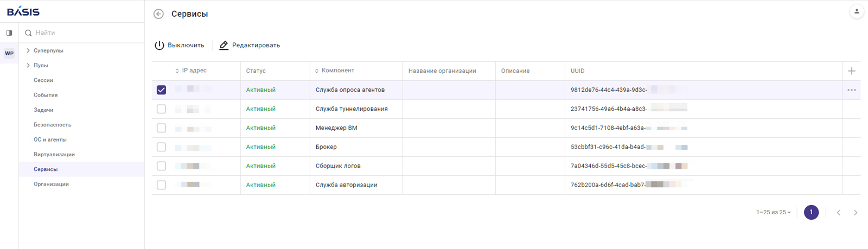Navigate to Организации in the sidebar
868x249 pixels.
coord(51,184)
